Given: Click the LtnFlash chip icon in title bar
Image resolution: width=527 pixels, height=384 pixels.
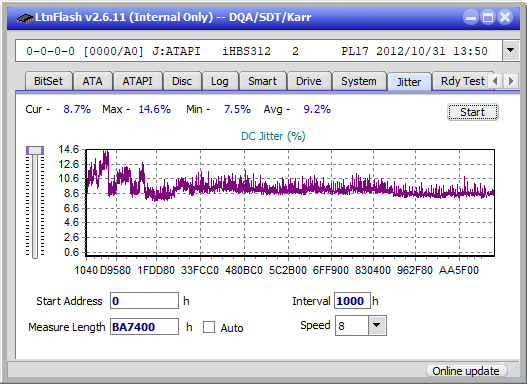Looking at the screenshot, I should (x=24, y=17).
